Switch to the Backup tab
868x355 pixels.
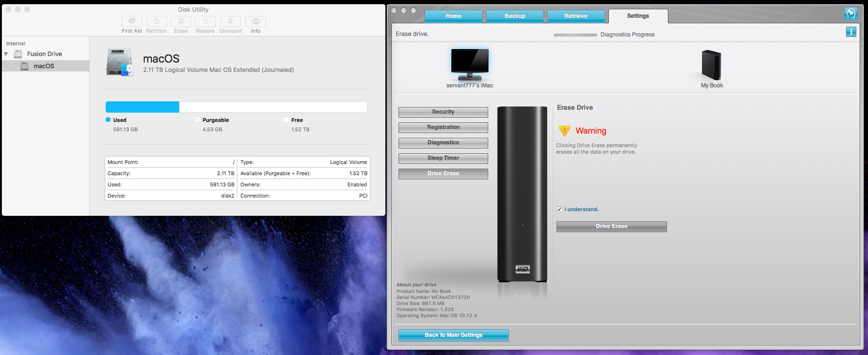click(x=515, y=16)
